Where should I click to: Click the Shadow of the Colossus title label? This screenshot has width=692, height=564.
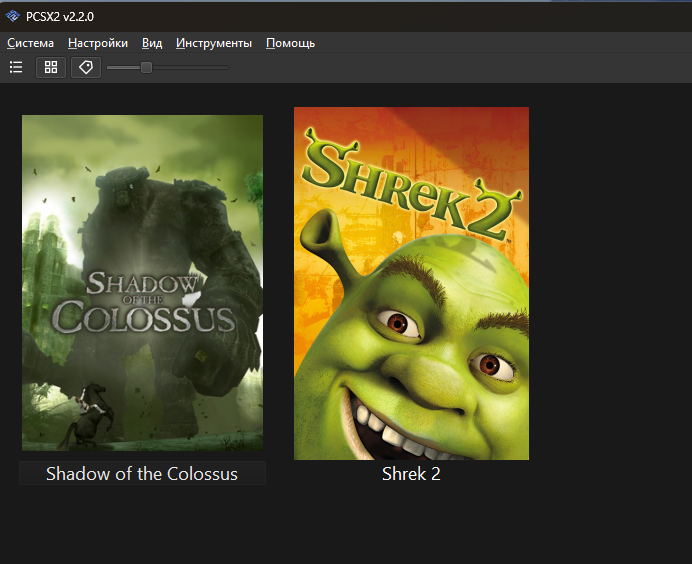pyautogui.click(x=142, y=474)
